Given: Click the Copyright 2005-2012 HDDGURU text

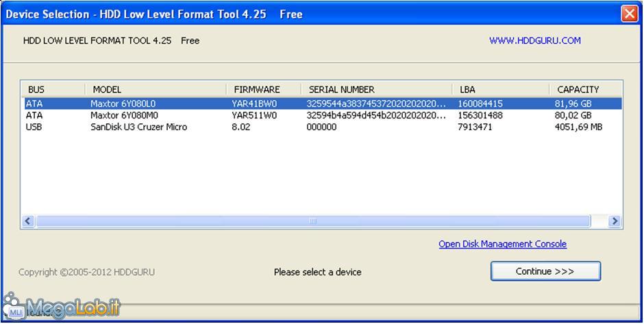Looking at the screenshot, I should click(86, 272).
